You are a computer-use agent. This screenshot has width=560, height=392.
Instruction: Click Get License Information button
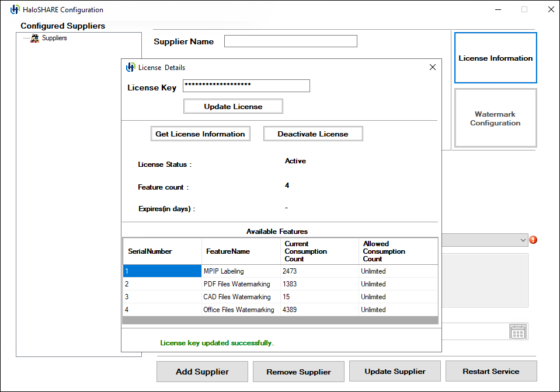tap(200, 134)
